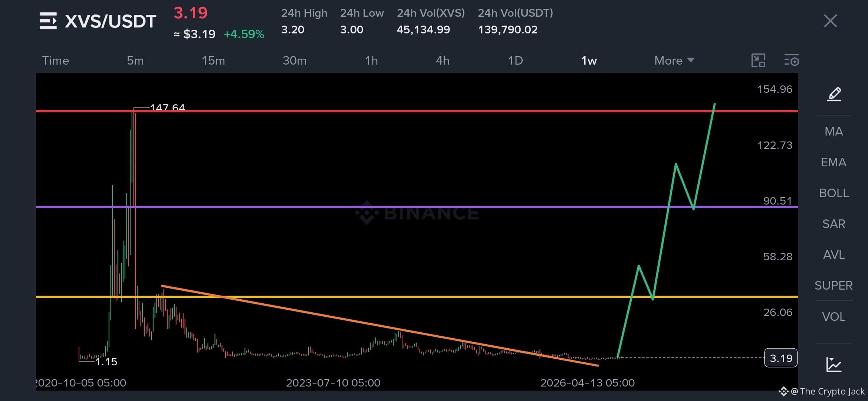Image resolution: width=868 pixels, height=401 pixels.
Task: Click the 122.73 price axis label
Action: (775, 145)
